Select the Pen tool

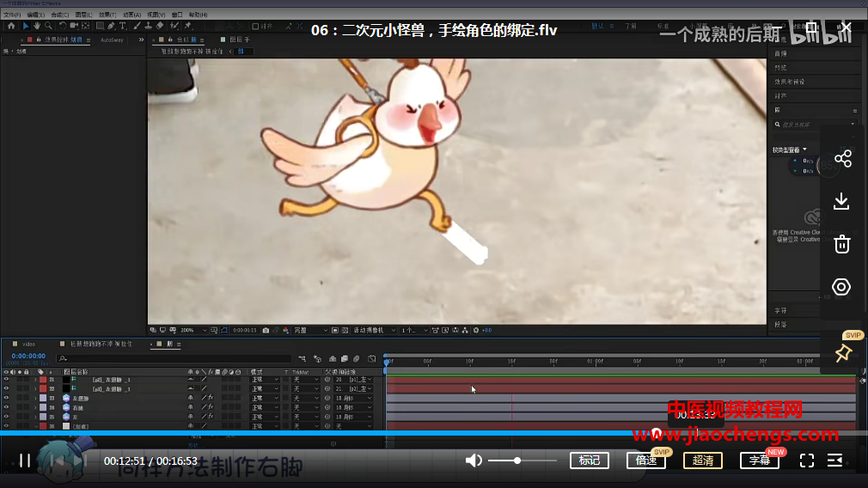click(x=111, y=26)
